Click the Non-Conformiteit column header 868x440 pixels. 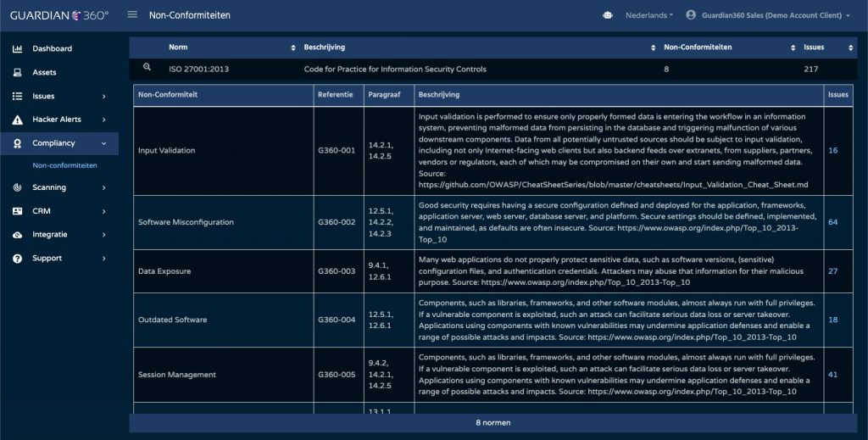coord(168,95)
